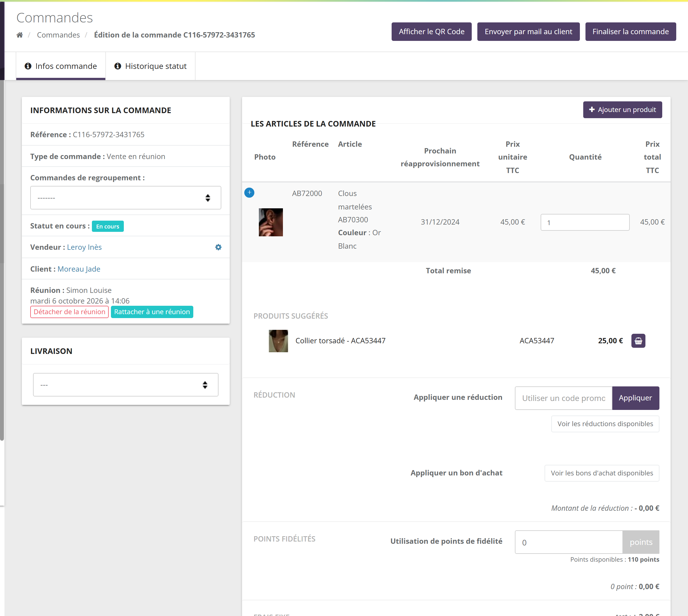Click Rattacher à une réunion

pos(152,312)
